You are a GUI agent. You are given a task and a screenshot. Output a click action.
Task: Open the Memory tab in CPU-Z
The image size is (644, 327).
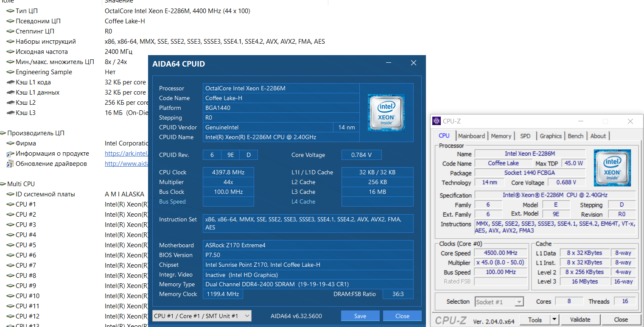coord(501,136)
